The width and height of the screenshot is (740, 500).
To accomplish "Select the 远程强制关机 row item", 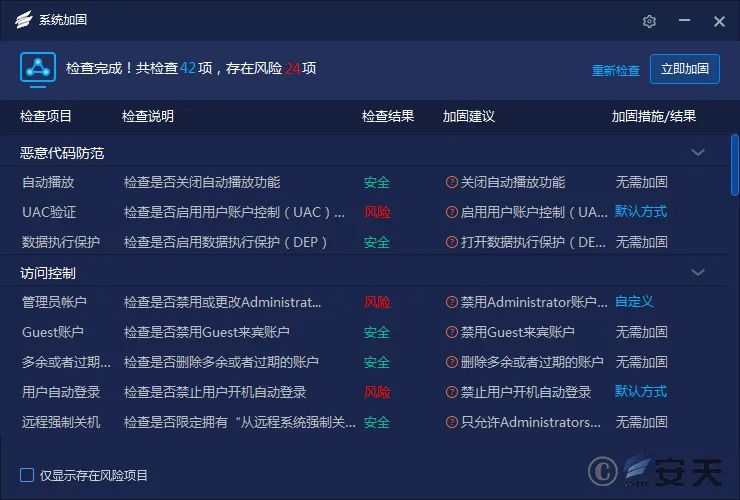I will (61, 422).
